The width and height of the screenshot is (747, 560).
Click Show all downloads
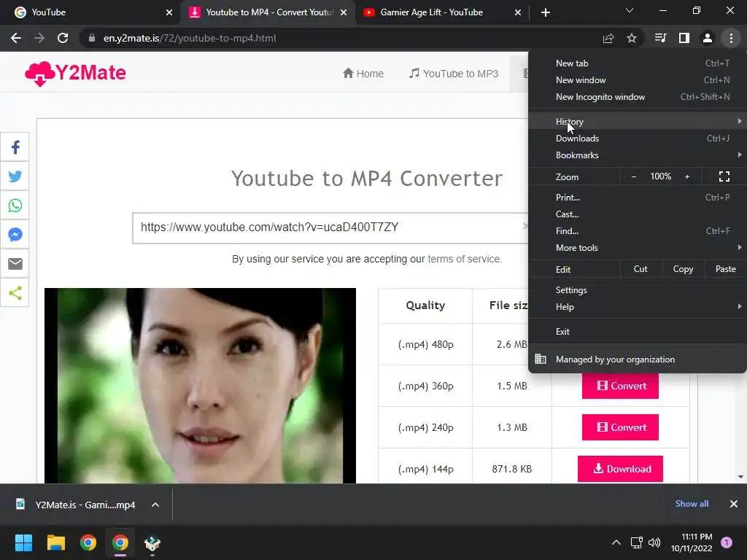point(692,504)
